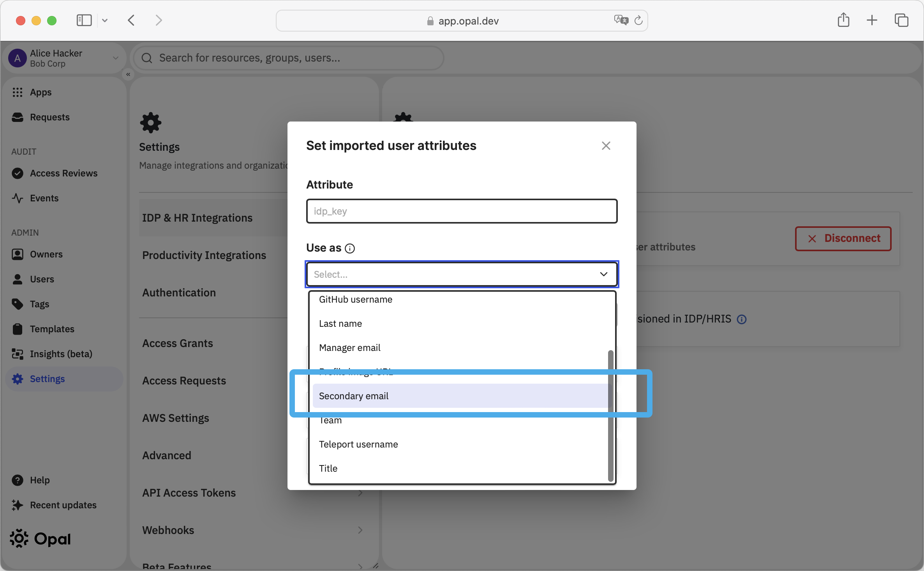Image resolution: width=924 pixels, height=571 pixels.
Task: Click the Templates clipboard icon
Action: click(18, 329)
